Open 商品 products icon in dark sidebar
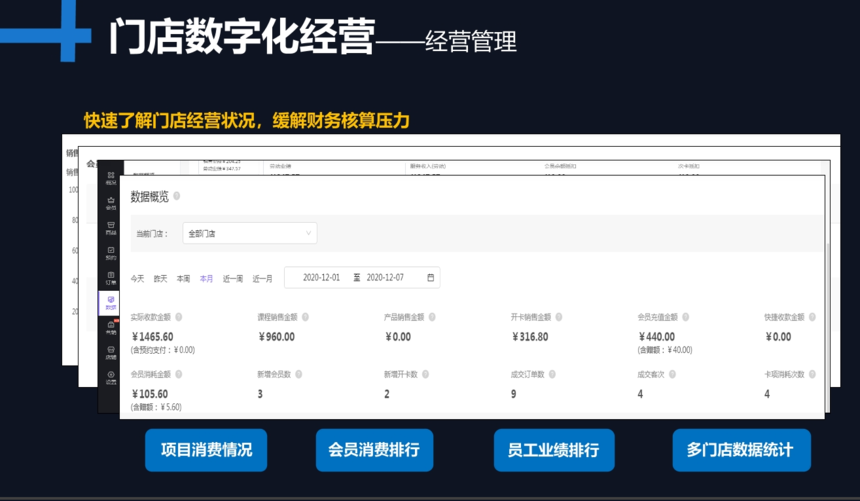 pos(111,228)
